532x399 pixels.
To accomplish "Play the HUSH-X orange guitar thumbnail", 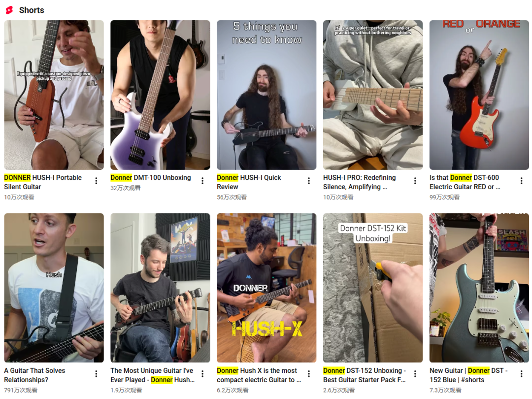I will (266, 288).
